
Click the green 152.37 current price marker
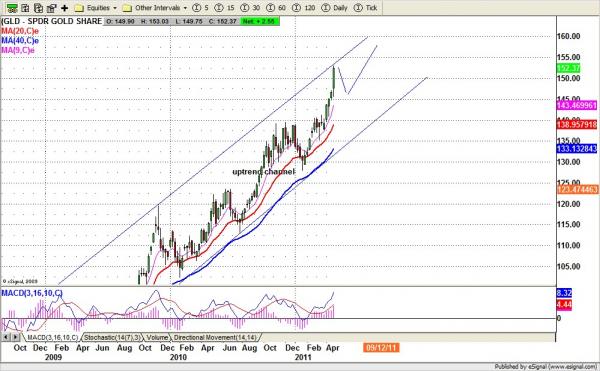tap(568, 68)
